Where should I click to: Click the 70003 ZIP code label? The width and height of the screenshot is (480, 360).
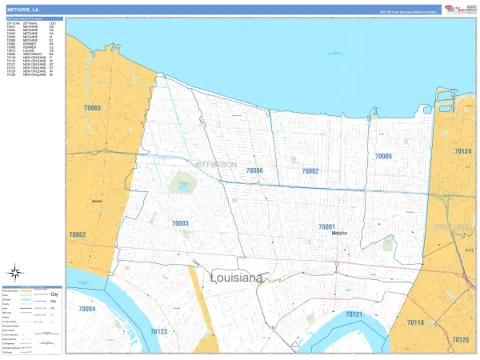point(180,223)
